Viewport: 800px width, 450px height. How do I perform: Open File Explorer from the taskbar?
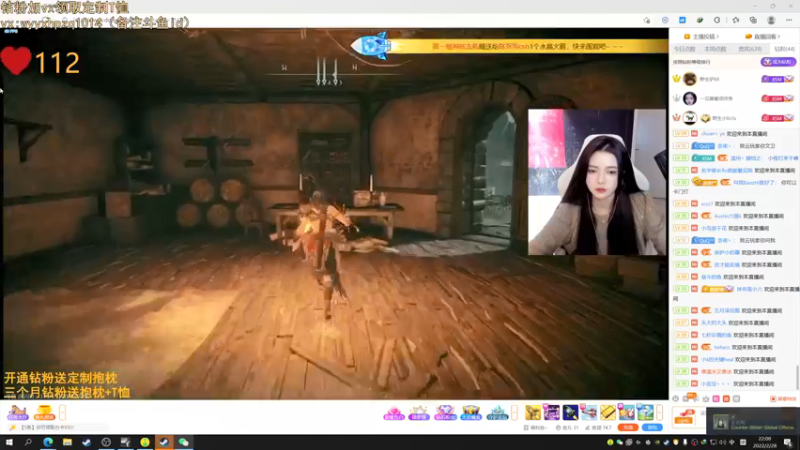tap(67, 442)
